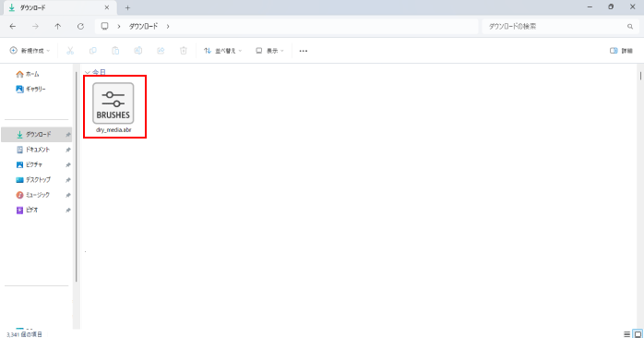Expand chevron after ダウンロード in address bar

168,26
